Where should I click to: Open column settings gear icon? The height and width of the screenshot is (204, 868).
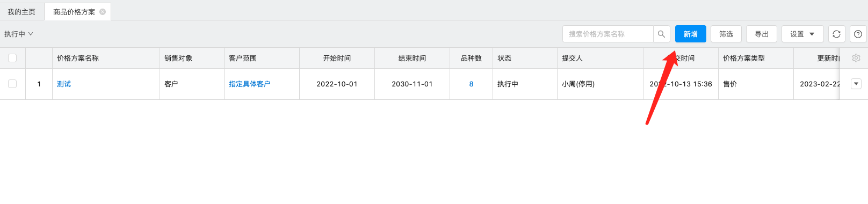pos(856,58)
